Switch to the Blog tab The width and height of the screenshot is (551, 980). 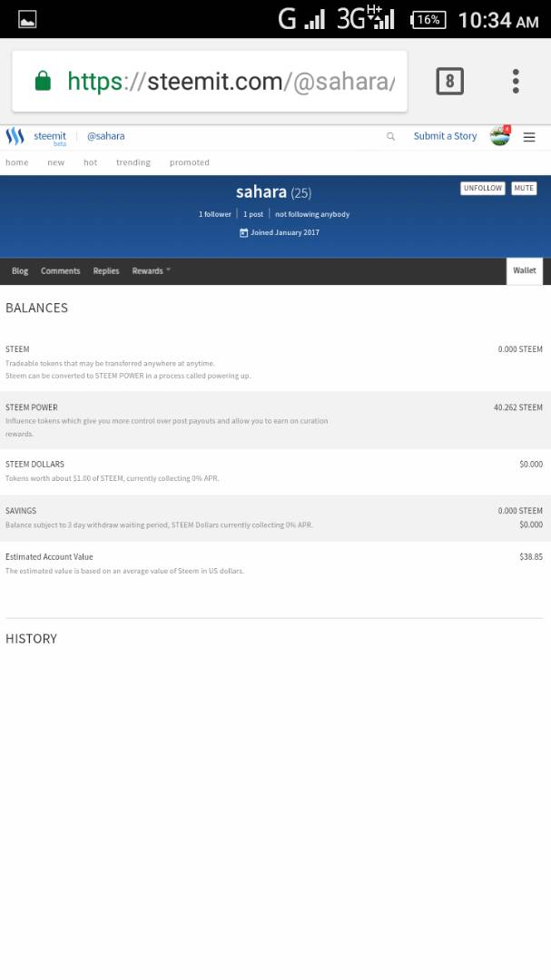pyautogui.click(x=20, y=271)
